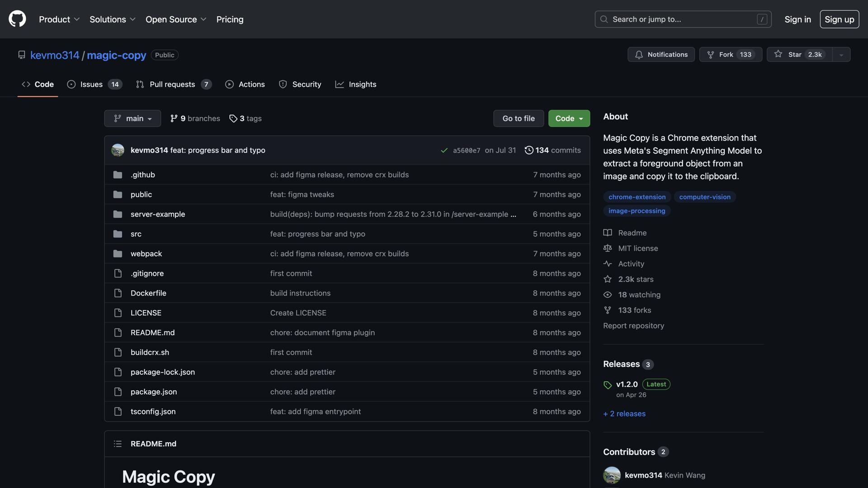Open the main branch dropdown
868x488 pixels.
132,118
